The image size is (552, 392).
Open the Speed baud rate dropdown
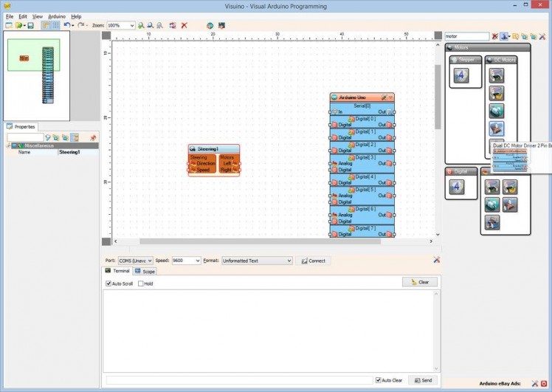[197, 261]
